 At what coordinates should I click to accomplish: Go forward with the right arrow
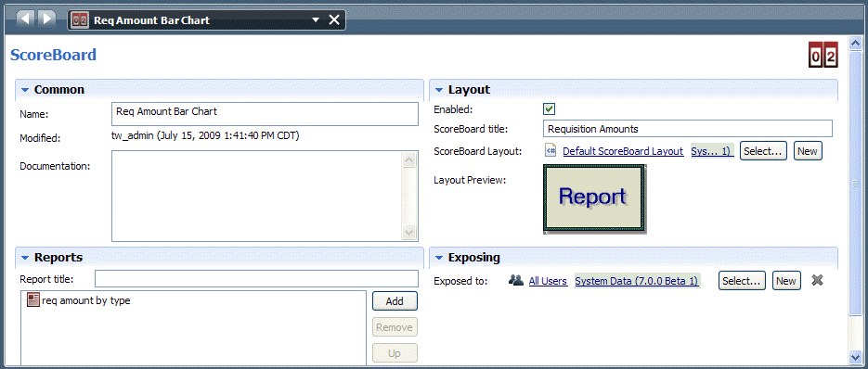[47, 19]
